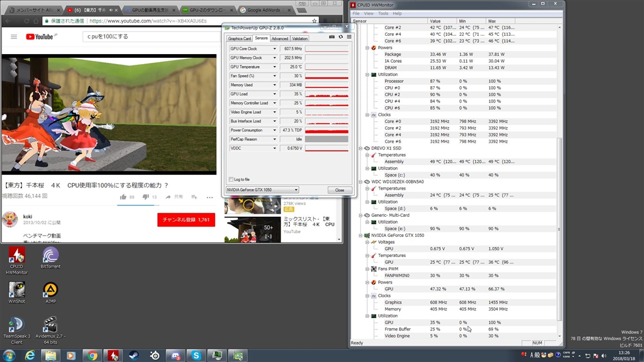Open the TeamSpeak 3 Client desktop shortcut
Image resolution: width=644 pixels, height=362 pixels.
[x=16, y=331]
